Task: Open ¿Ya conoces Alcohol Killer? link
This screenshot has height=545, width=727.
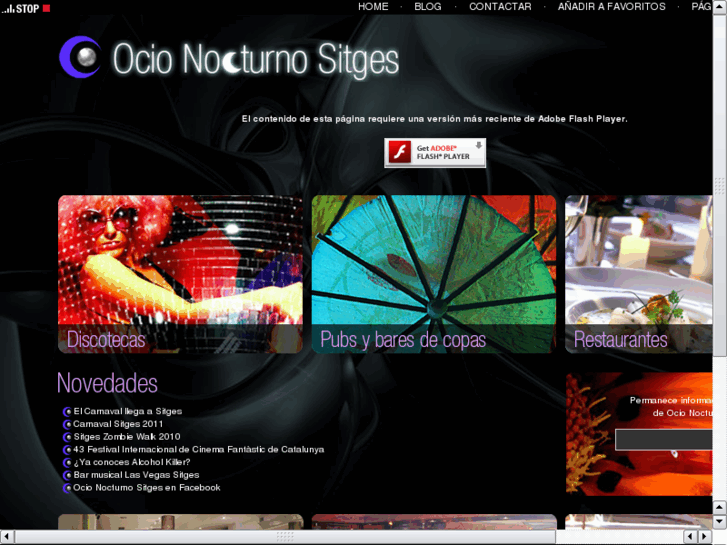Action: pyautogui.click(x=132, y=462)
